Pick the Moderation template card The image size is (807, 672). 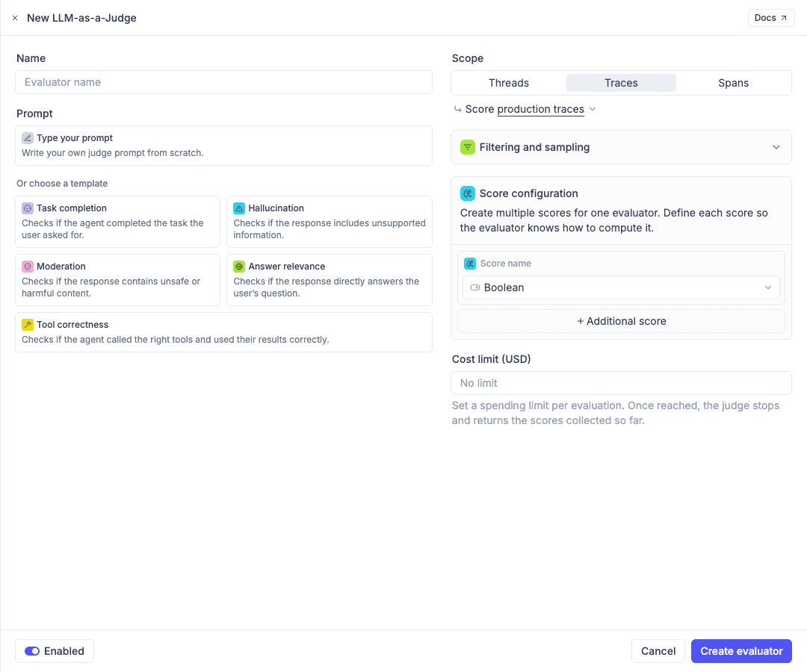[x=118, y=280]
